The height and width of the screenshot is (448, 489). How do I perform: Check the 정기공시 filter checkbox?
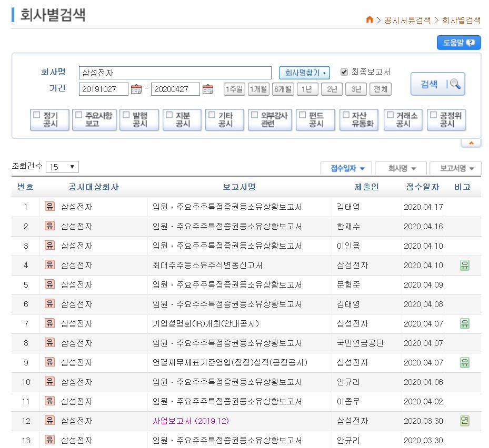pos(37,115)
